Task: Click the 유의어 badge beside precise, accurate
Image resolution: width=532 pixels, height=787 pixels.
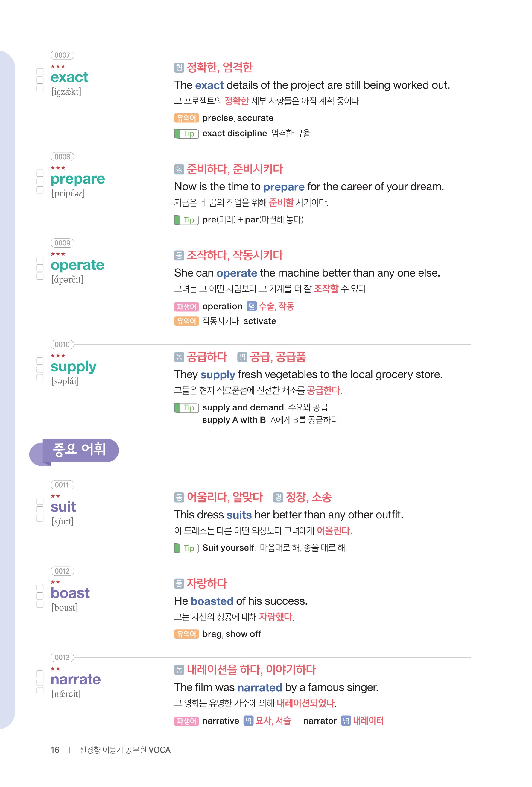Action: click(186, 118)
